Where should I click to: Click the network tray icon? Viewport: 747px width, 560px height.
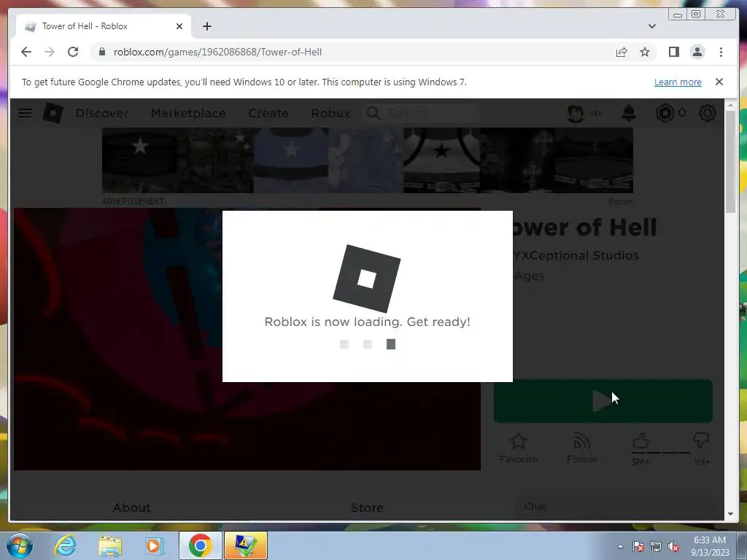tap(656, 546)
